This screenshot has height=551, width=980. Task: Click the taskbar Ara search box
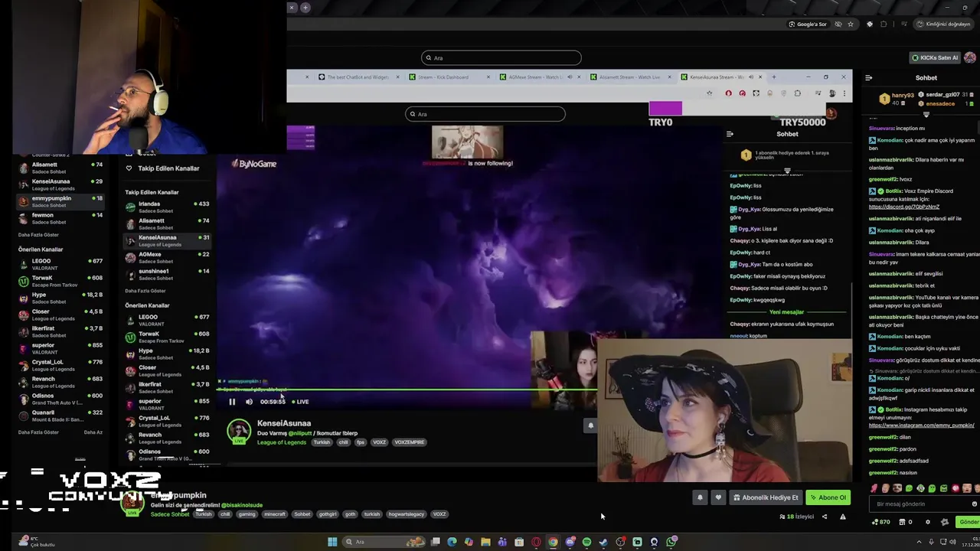383,542
